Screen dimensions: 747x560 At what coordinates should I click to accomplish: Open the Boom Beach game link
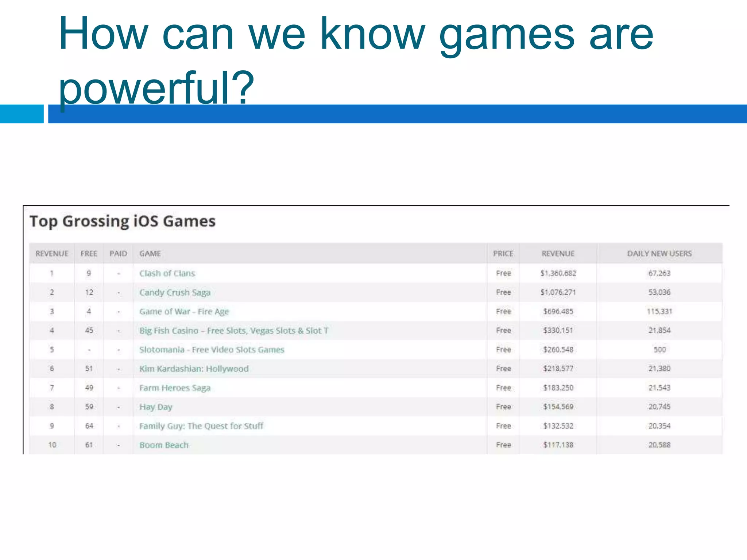point(164,445)
